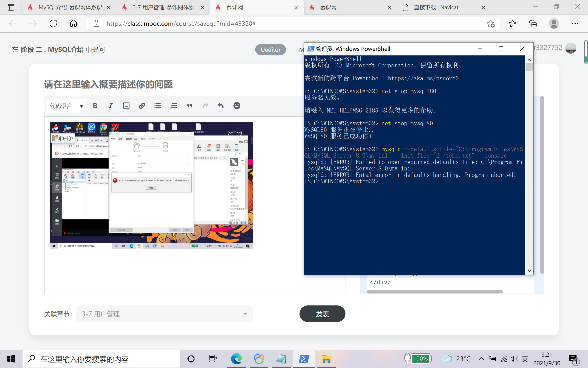588x368 pixels.
Task: Click the tab actions menu icon in Edge
Action: (x=11, y=7)
